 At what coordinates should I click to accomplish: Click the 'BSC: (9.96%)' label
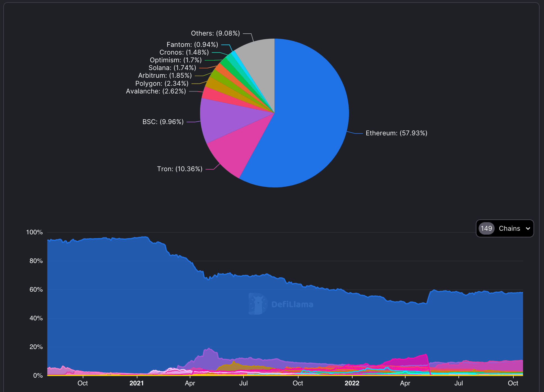(x=163, y=122)
